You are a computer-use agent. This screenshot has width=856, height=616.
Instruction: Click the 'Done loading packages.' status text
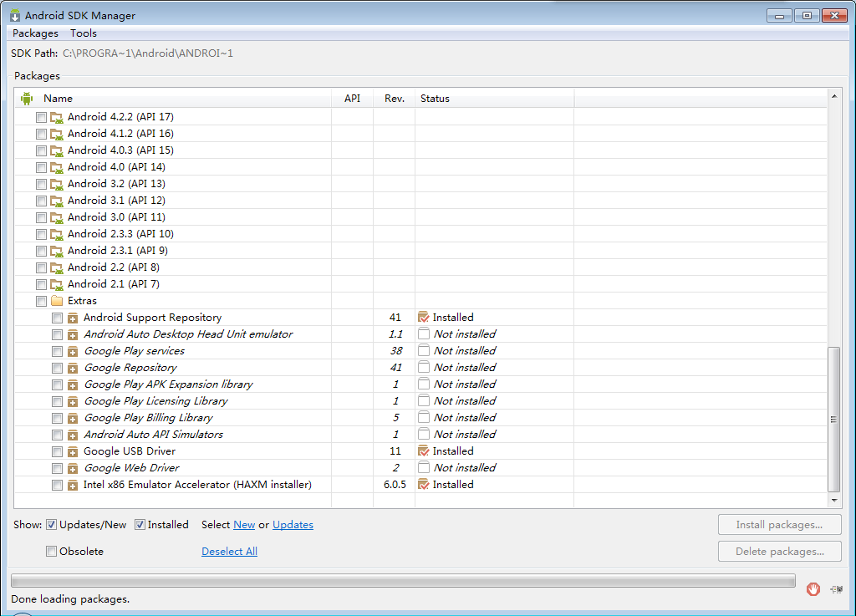coord(70,599)
